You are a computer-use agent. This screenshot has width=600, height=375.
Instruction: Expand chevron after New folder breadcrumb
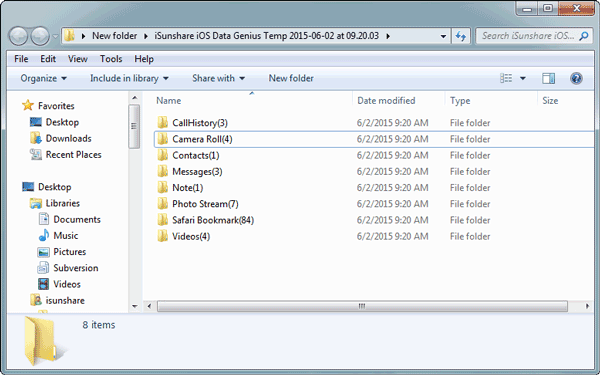[x=146, y=36]
